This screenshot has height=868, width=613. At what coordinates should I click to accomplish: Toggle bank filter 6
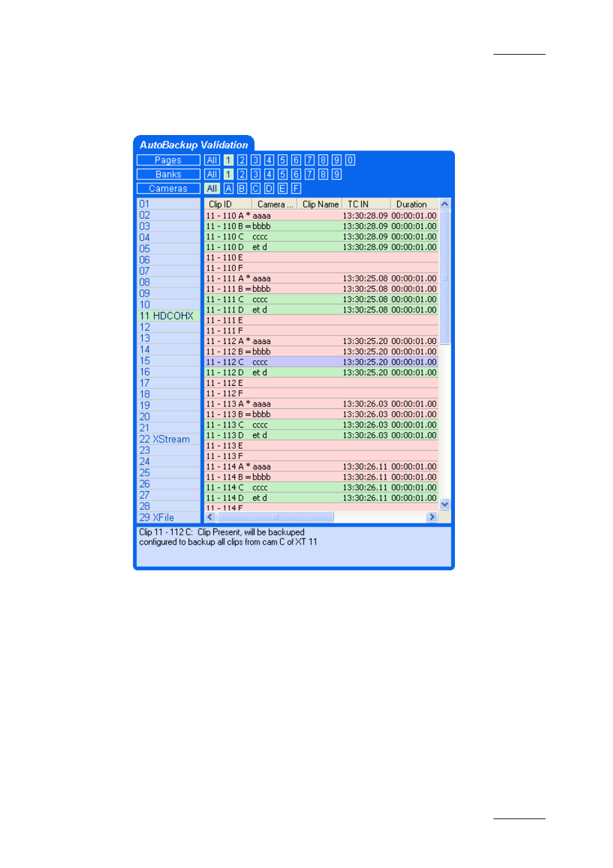tap(296, 174)
